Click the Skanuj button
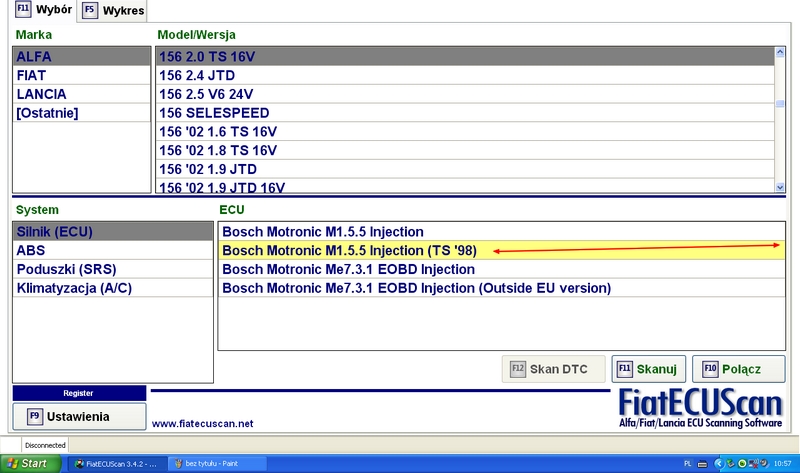Screen dimensions: 800x473 (648, 369)
